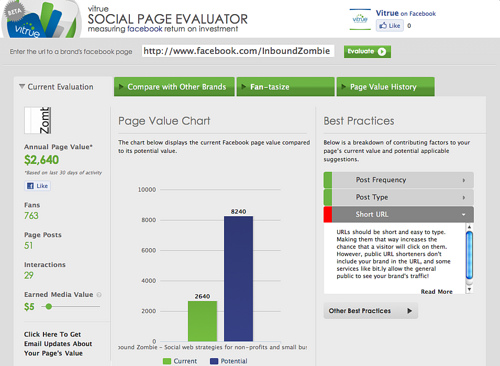500x366 pixels.
Task: Click the blue Potential bar in chart
Action: (x=238, y=279)
